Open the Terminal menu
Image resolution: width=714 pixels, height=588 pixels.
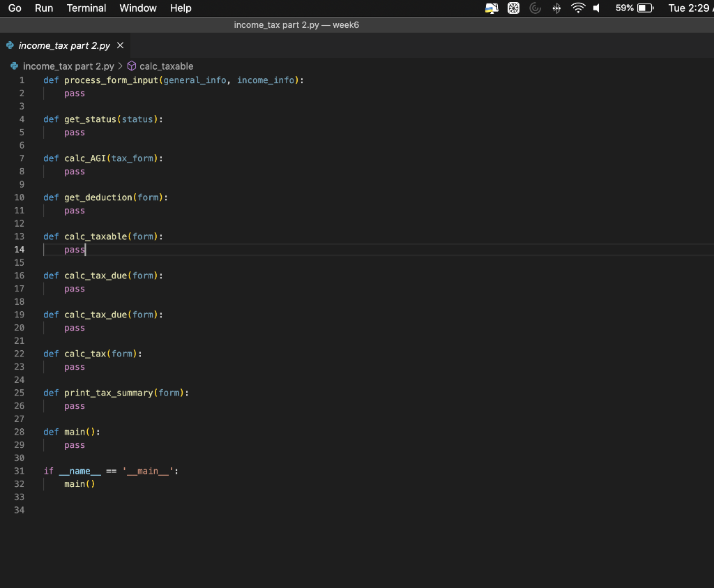coord(86,8)
